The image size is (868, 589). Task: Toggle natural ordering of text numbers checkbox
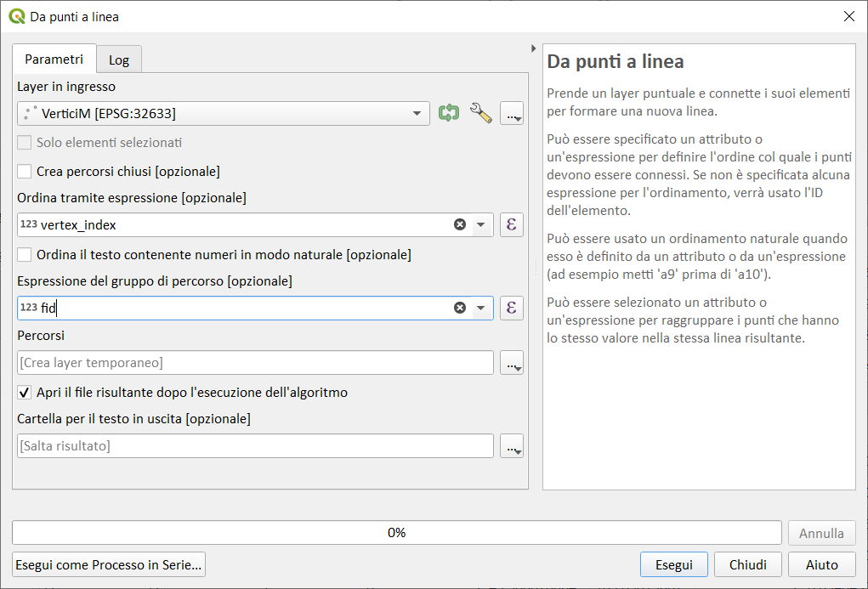25,255
